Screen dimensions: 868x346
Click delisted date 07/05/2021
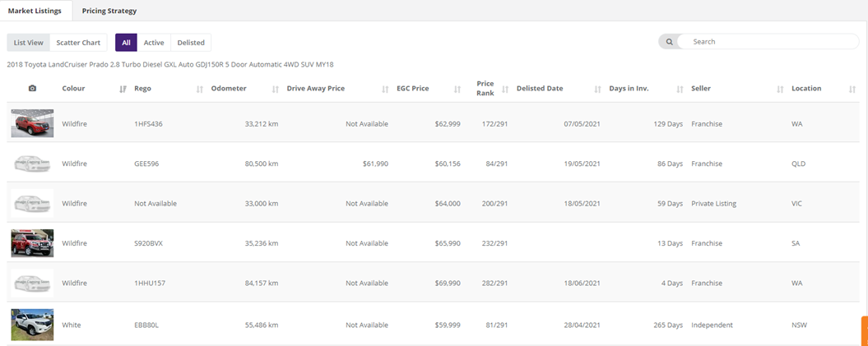(582, 124)
